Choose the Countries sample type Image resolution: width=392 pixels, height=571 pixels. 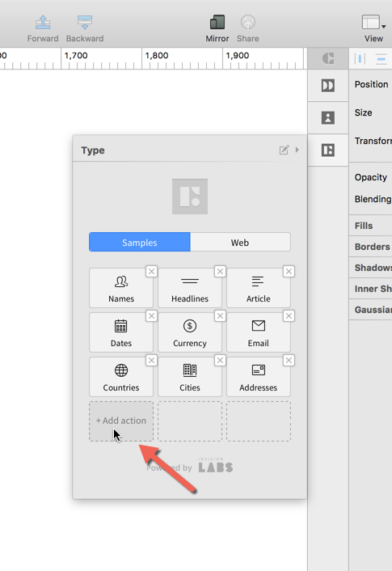click(121, 377)
